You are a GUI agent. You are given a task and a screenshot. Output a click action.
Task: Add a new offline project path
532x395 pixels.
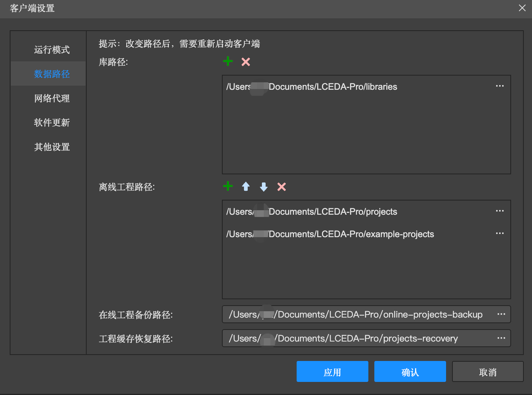coord(228,186)
